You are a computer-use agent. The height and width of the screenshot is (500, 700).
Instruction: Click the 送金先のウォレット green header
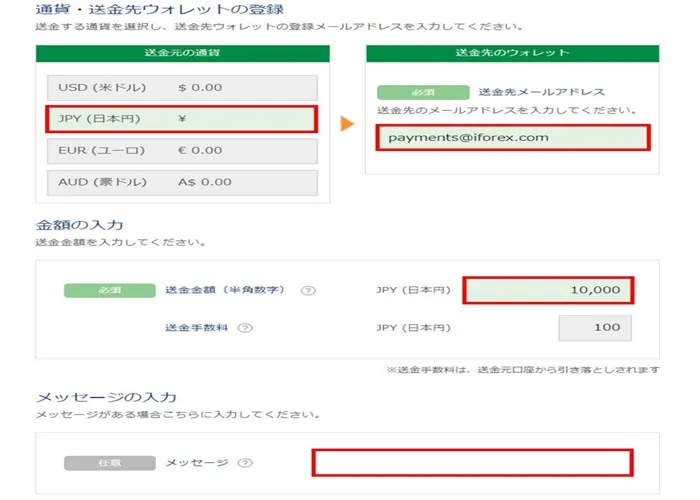(x=512, y=53)
